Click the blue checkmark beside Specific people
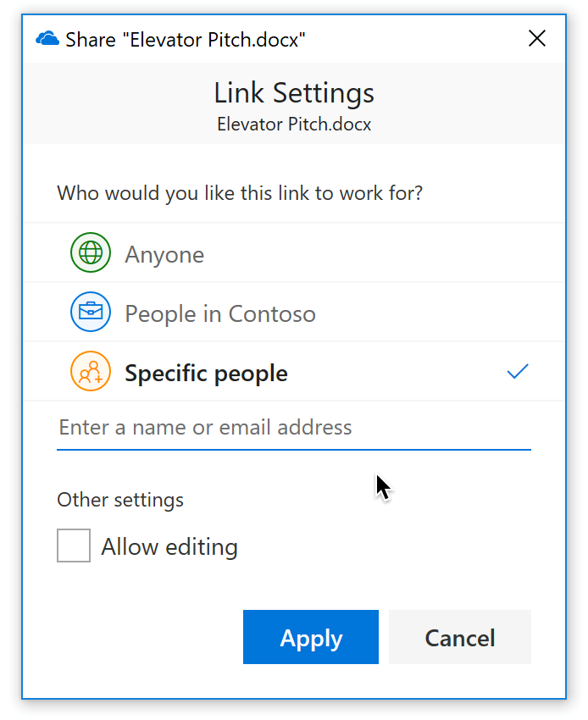This screenshot has width=588, height=720. tap(517, 371)
